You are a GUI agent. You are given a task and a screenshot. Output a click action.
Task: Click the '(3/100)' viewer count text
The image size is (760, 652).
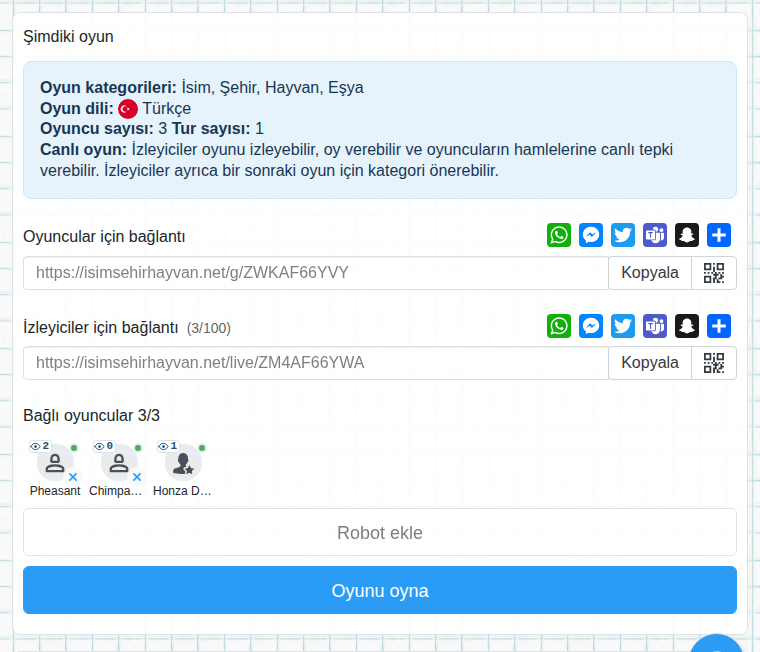pyautogui.click(x=209, y=328)
